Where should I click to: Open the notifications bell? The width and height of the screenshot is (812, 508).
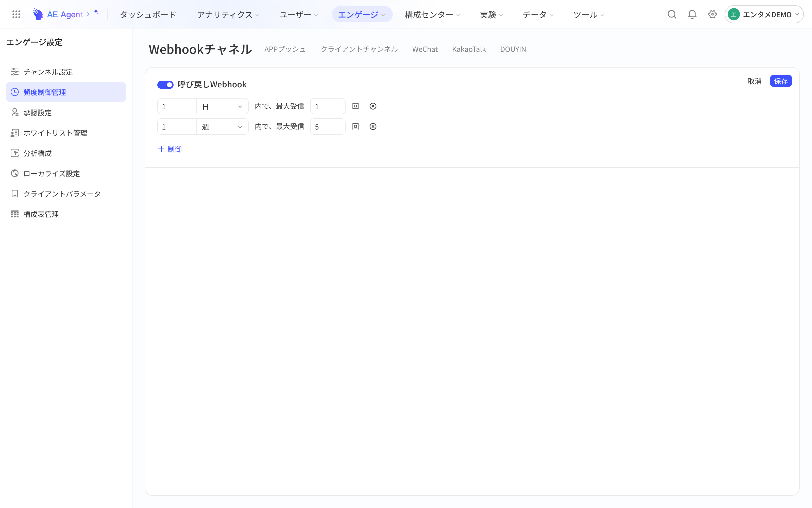[x=692, y=14]
